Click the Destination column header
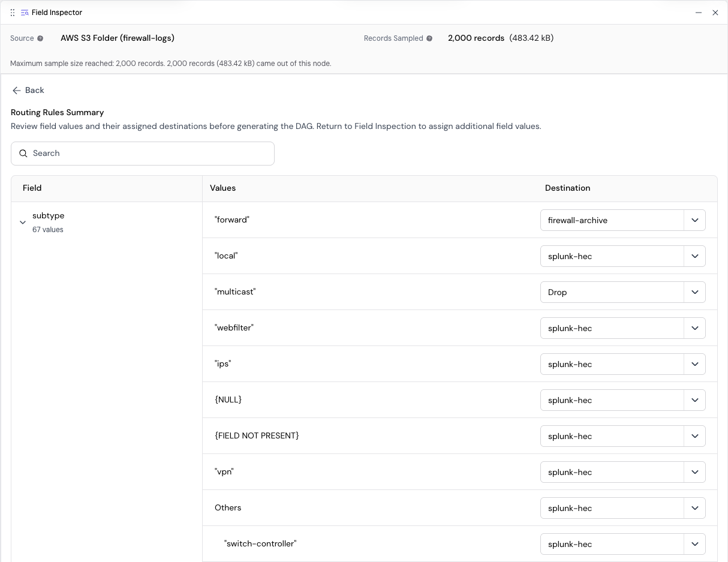Viewport: 728px width, 562px height. [567, 188]
